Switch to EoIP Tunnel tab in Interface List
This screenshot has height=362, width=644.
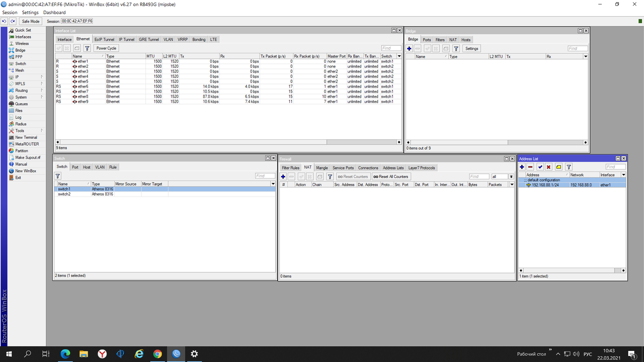coord(105,39)
